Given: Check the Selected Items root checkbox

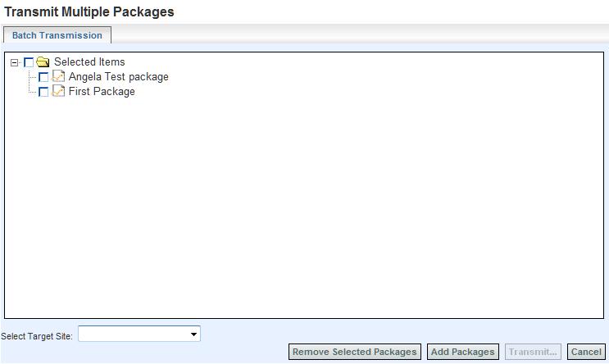Looking at the screenshot, I should (x=29, y=62).
